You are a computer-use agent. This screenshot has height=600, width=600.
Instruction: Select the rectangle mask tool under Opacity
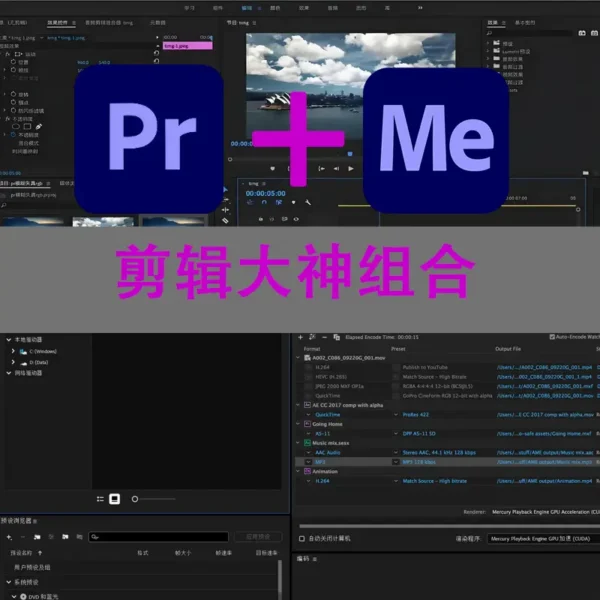coord(27,126)
